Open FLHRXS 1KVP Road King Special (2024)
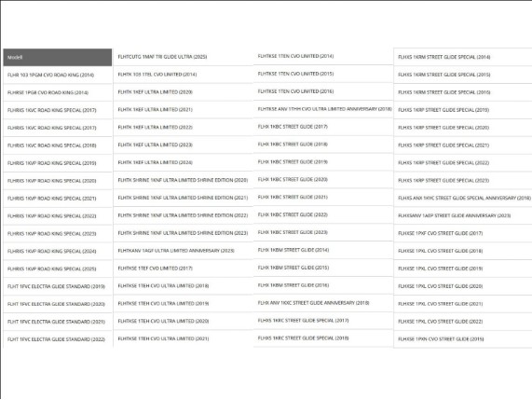The width and height of the screenshot is (532, 400). [x=52, y=252]
